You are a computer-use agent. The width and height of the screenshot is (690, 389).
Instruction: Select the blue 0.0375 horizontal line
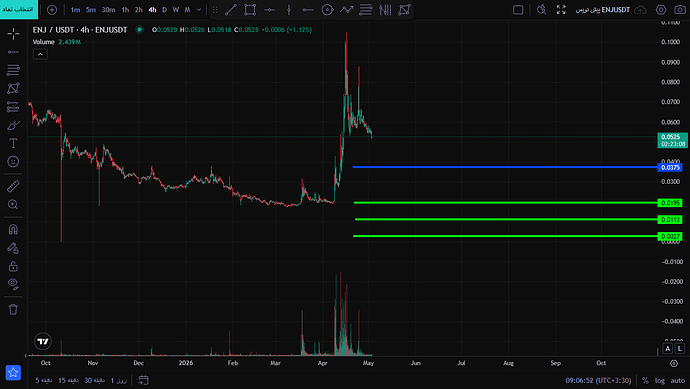505,167
